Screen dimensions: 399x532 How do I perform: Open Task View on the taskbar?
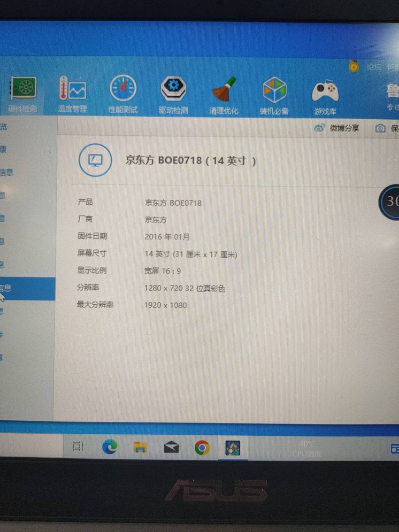pos(78,446)
